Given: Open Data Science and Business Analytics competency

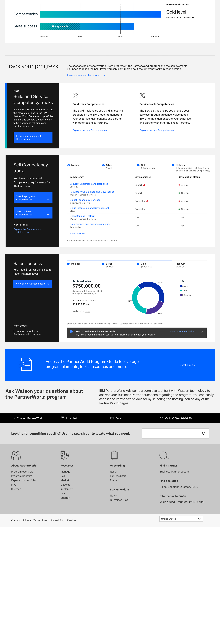Looking at the screenshot, I should pos(90,224).
